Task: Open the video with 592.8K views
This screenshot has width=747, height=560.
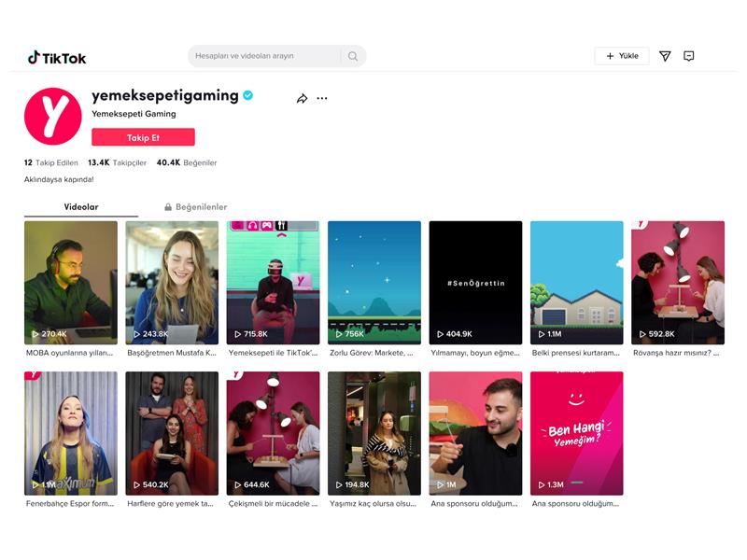Action: coord(678,283)
